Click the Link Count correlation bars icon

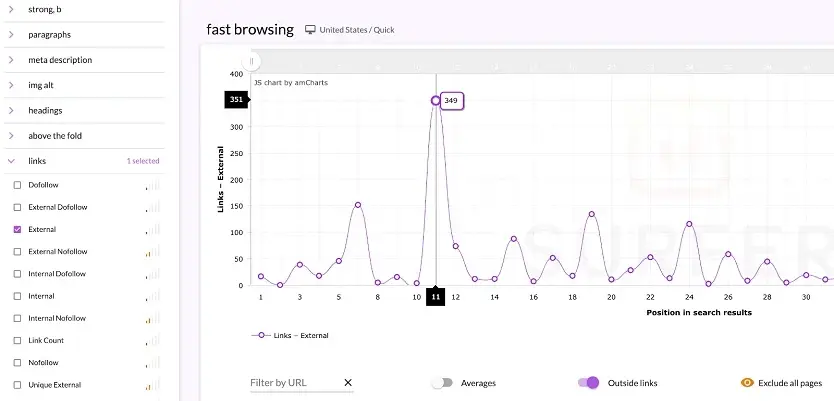coord(153,340)
